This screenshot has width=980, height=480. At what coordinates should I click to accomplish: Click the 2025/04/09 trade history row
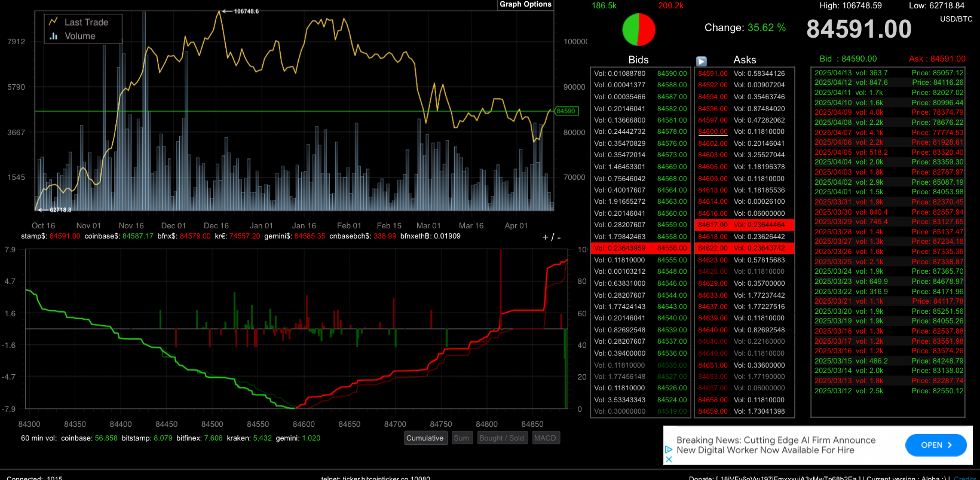point(889,112)
